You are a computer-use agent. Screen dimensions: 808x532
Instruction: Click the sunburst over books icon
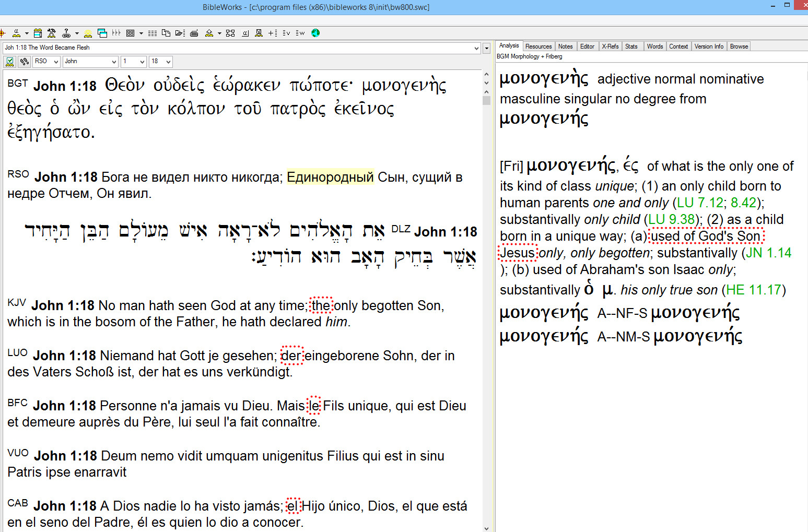[88, 33]
